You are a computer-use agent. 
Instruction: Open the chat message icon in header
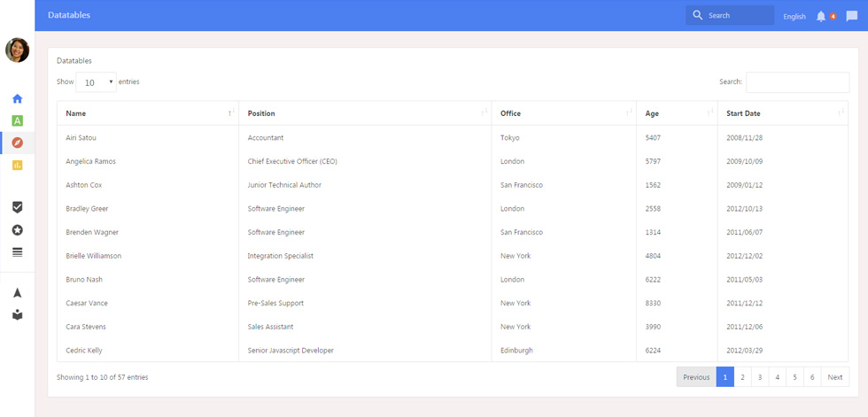point(852,17)
